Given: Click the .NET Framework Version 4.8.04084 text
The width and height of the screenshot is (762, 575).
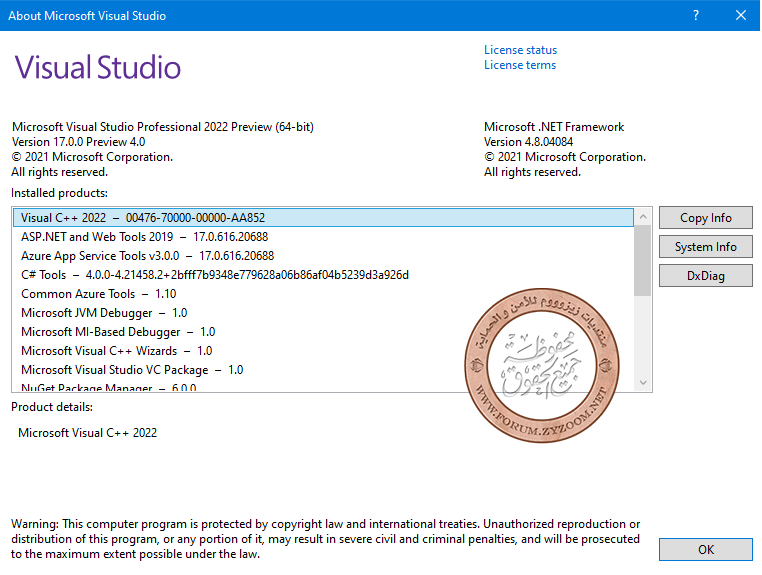Looking at the screenshot, I should [528, 142].
